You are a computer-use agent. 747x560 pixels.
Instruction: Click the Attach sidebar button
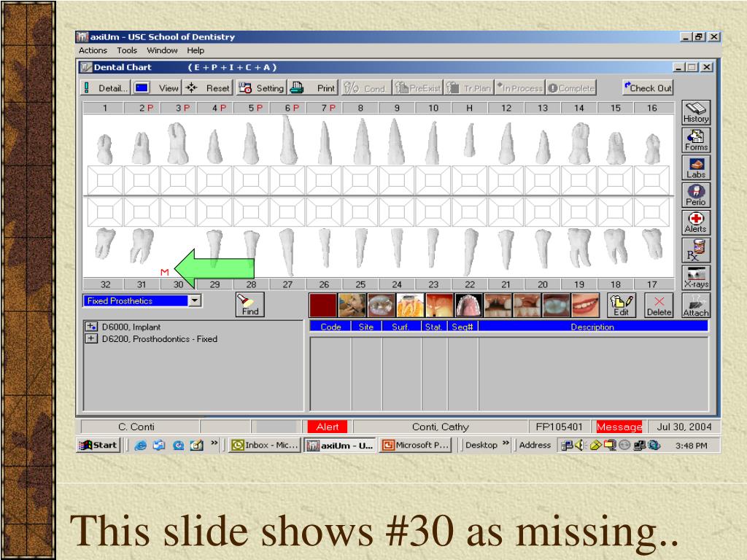coord(696,306)
